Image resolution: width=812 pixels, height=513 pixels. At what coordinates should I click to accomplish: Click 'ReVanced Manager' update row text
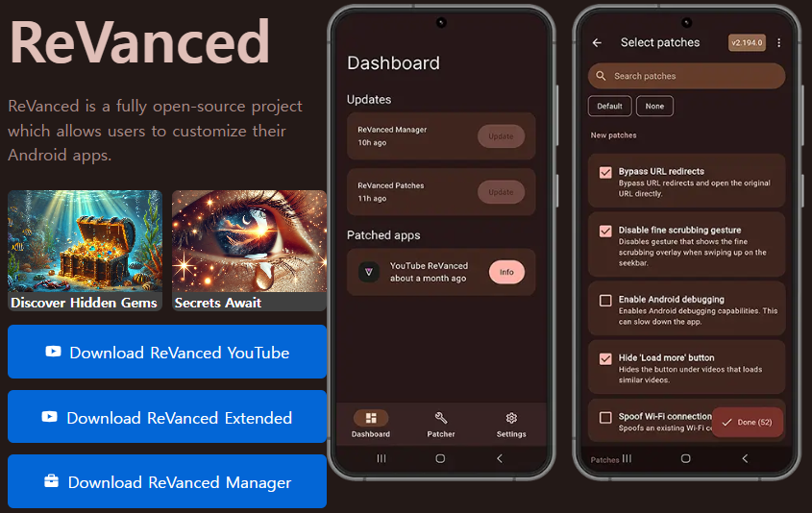[392, 130]
